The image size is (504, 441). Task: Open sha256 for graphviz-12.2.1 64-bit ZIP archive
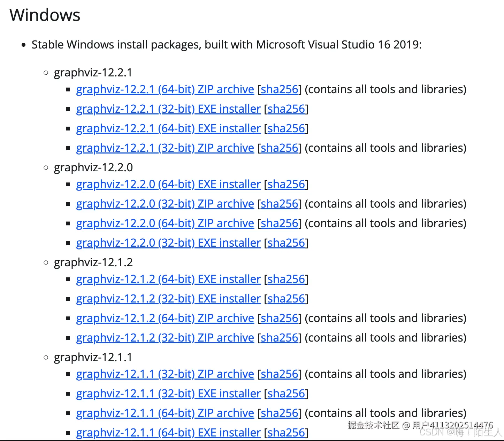coord(280,89)
